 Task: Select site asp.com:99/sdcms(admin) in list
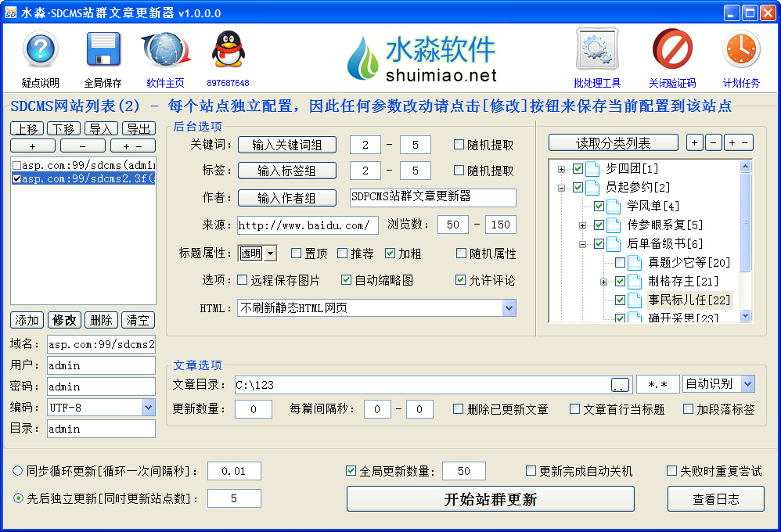point(84,165)
